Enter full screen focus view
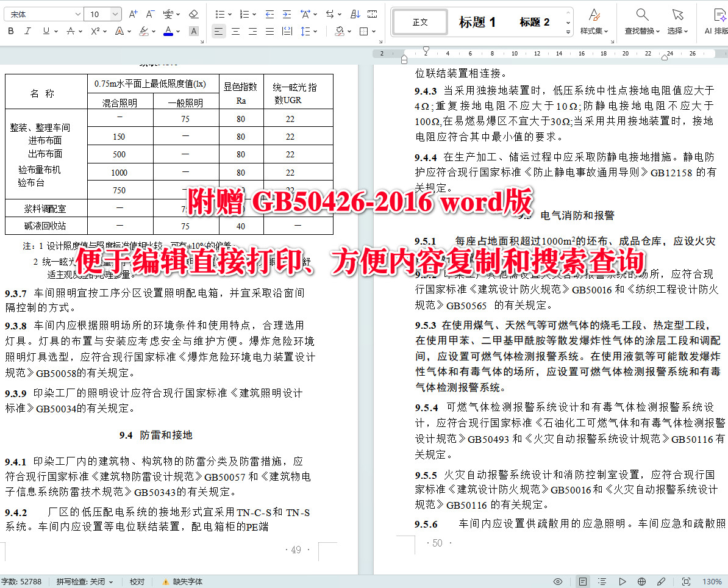Screen dimensions: 728x588 [x=686, y=581]
